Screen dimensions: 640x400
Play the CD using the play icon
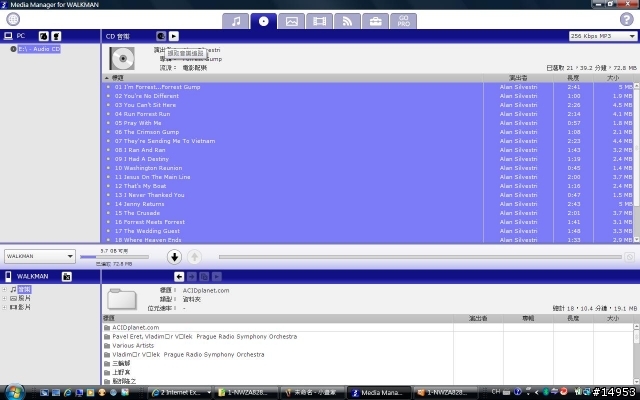[x=174, y=36]
